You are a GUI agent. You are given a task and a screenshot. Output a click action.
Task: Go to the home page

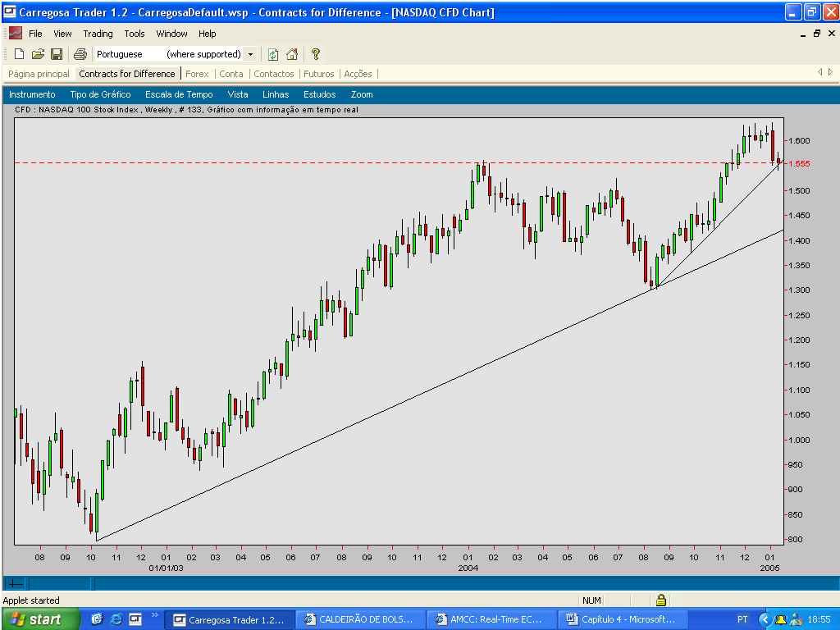(x=293, y=53)
